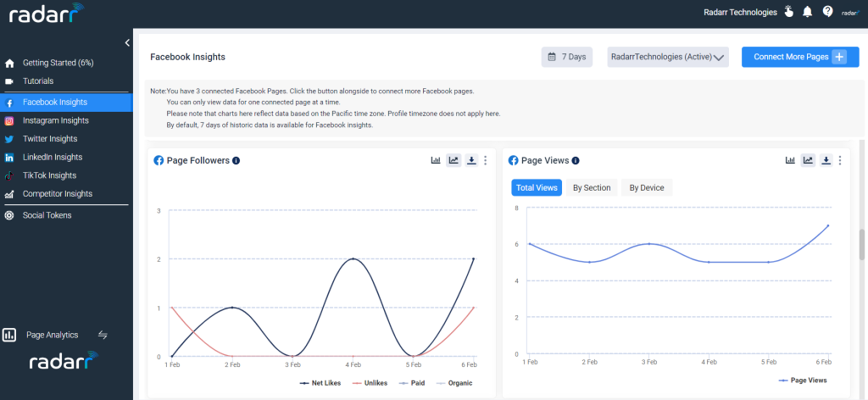Click the Page Analytics bar chart icon
868x400 pixels.
(x=8, y=335)
